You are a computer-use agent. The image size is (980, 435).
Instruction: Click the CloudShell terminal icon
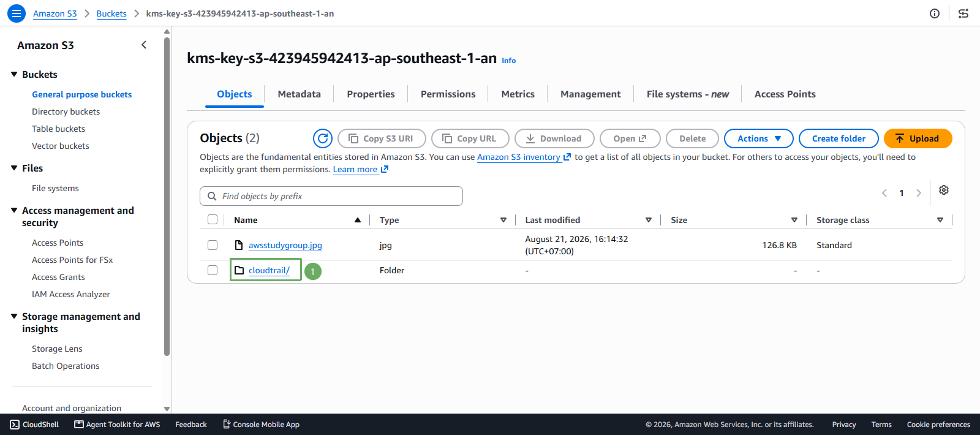[15, 425]
